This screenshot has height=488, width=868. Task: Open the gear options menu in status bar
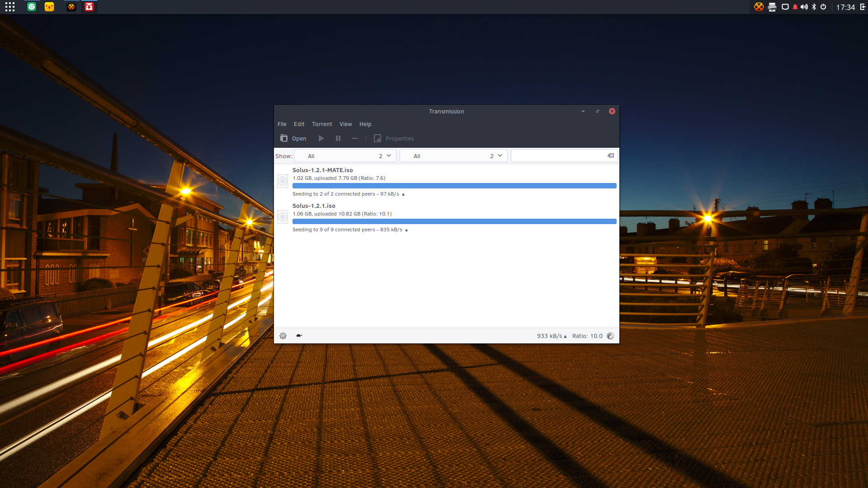(283, 336)
